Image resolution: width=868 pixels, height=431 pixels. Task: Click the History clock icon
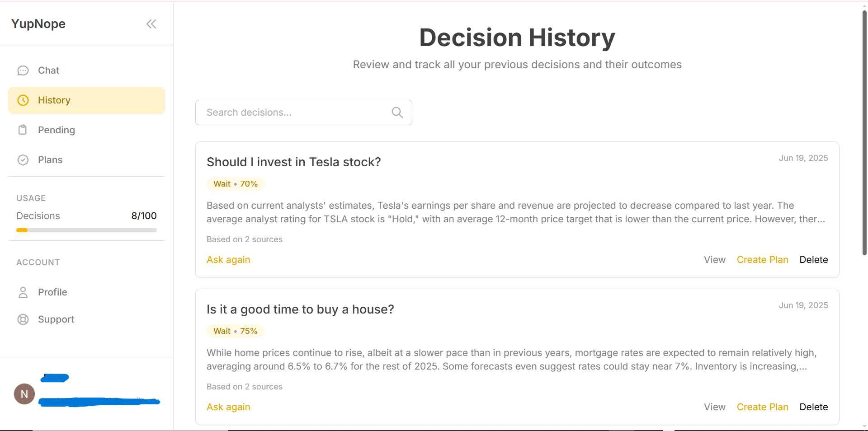pyautogui.click(x=23, y=100)
